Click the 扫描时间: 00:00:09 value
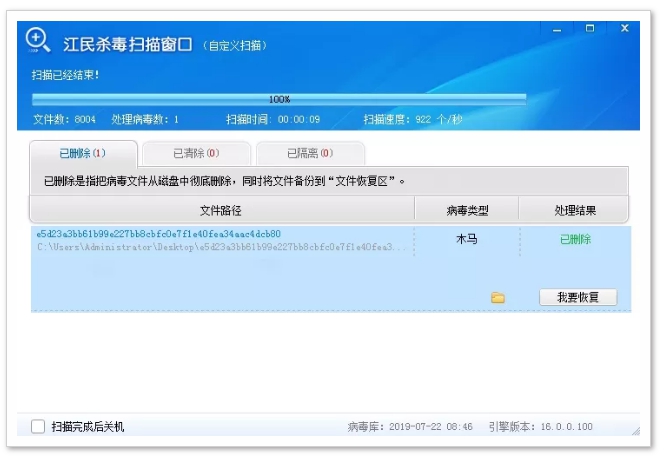 [x=273, y=119]
